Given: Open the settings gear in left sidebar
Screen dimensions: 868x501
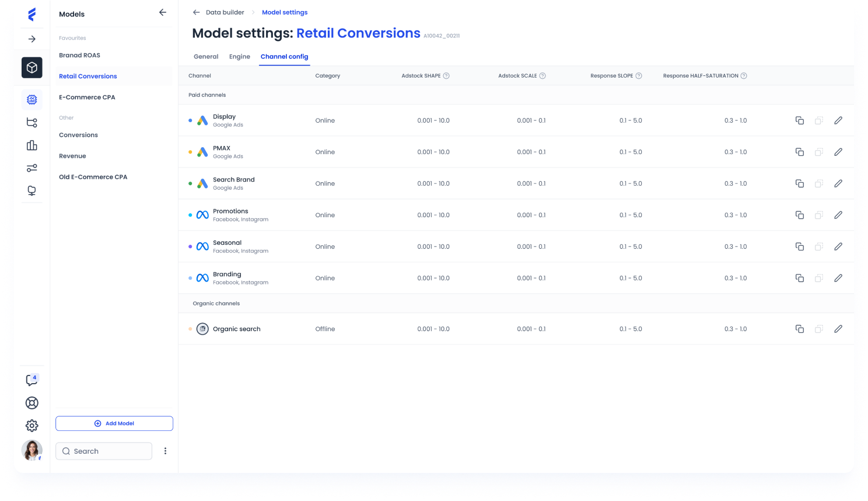Looking at the screenshot, I should (x=32, y=426).
